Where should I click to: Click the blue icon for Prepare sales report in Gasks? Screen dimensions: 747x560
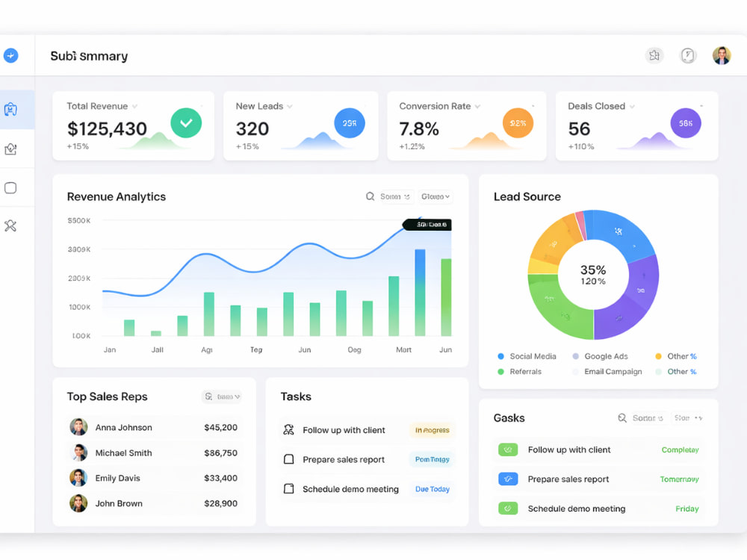pyautogui.click(x=508, y=479)
